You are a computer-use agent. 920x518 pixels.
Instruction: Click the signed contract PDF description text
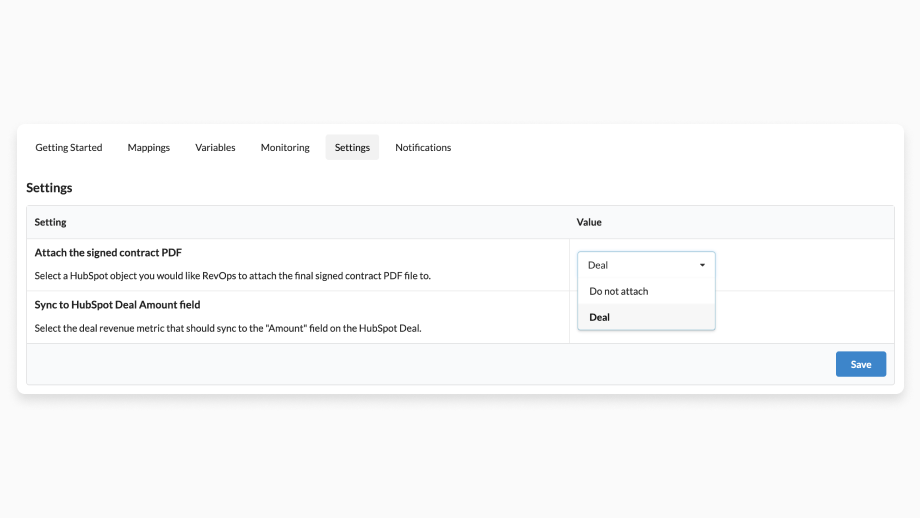coord(232,275)
